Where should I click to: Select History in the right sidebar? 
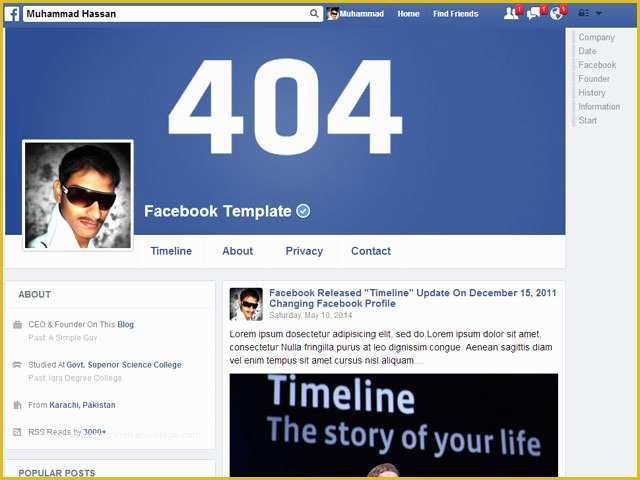click(x=592, y=93)
